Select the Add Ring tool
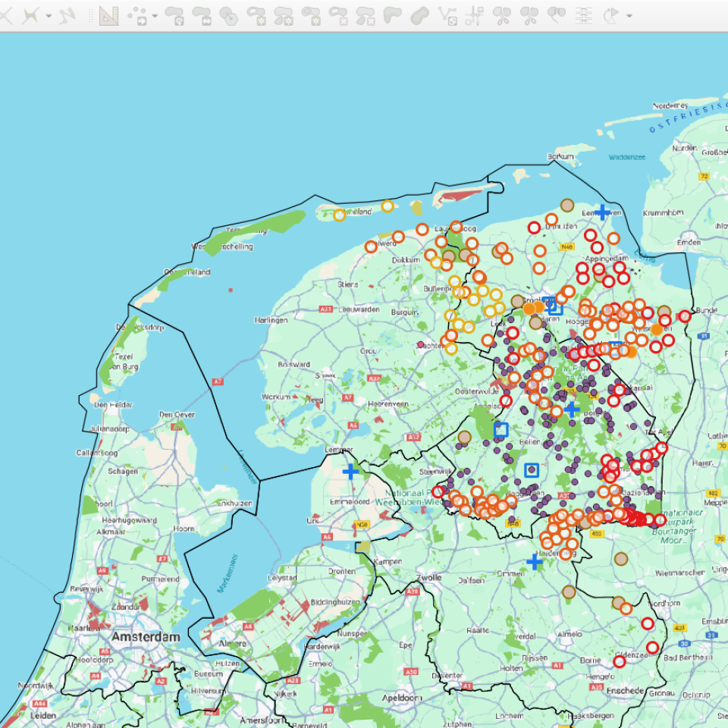The height and width of the screenshot is (728, 728). coord(256,15)
